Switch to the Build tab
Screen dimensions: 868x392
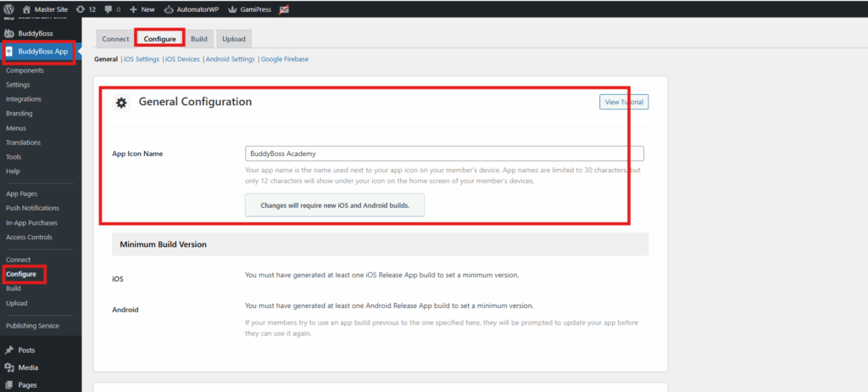pyautogui.click(x=199, y=39)
